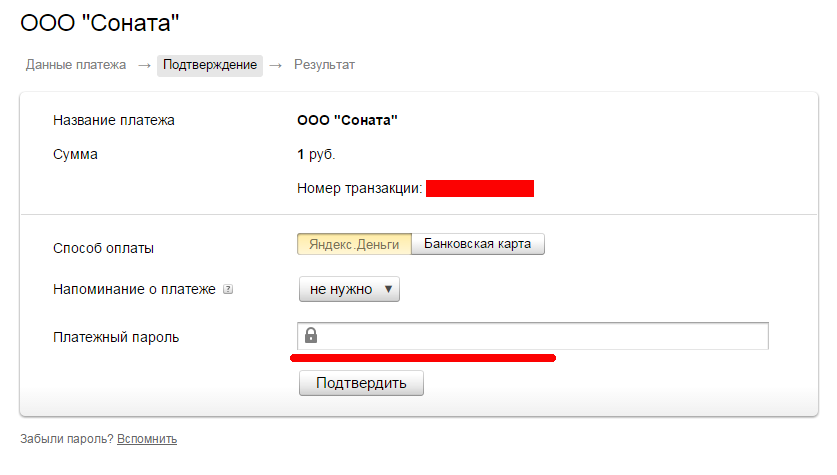Click the Напоминание о платеже label

coord(135,289)
